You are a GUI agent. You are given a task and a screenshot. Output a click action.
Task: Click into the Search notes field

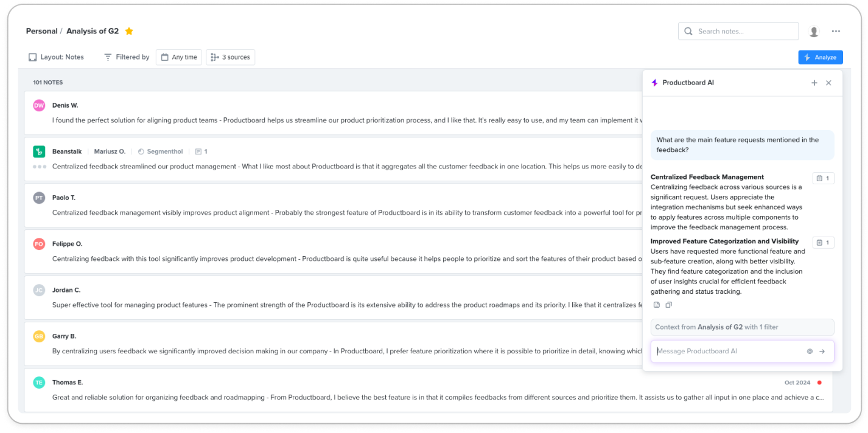tap(738, 31)
